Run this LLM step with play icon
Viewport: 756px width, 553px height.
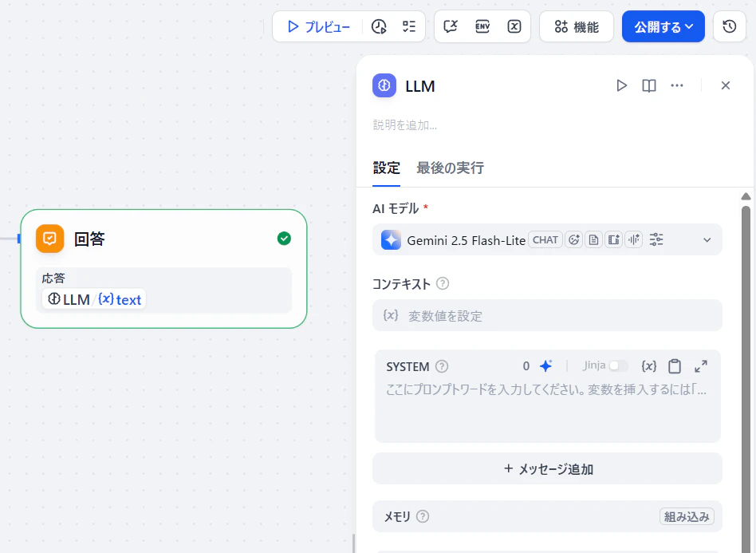click(x=621, y=85)
